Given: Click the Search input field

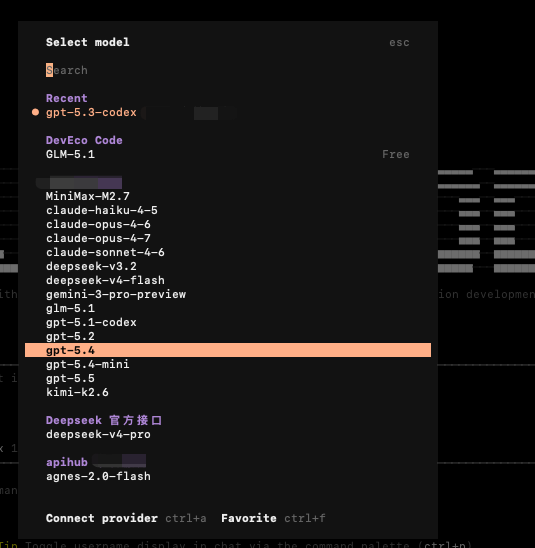Looking at the screenshot, I should pyautogui.click(x=227, y=70).
